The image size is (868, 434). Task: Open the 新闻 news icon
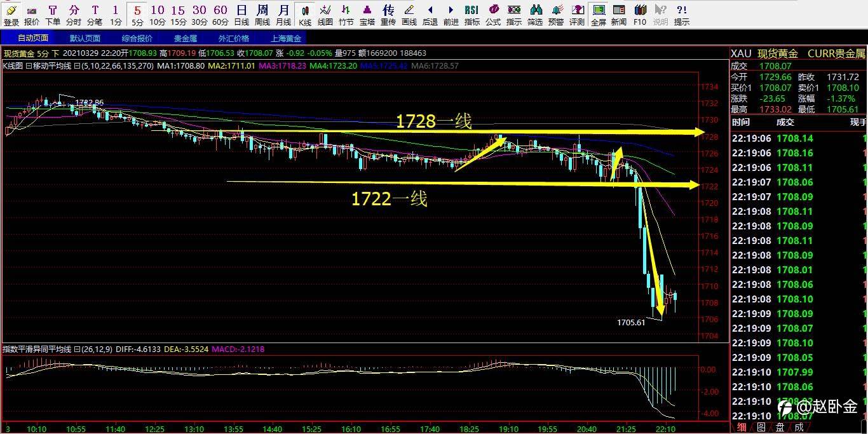(x=619, y=14)
